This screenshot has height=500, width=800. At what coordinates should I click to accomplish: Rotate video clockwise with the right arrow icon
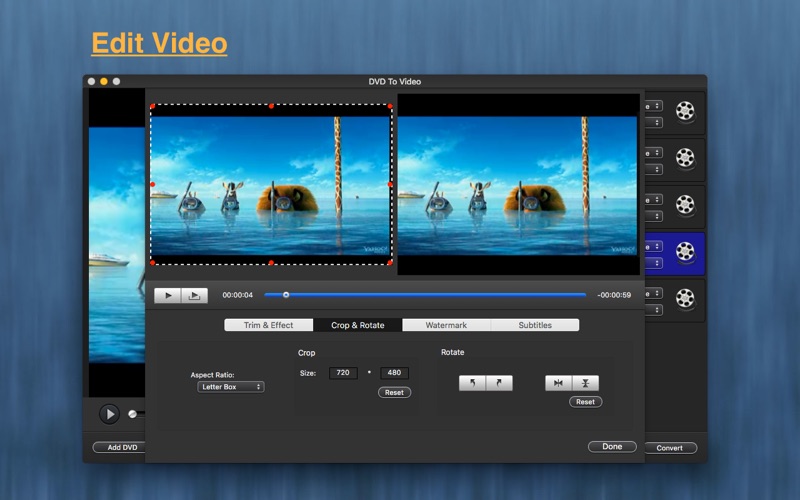tap(499, 383)
